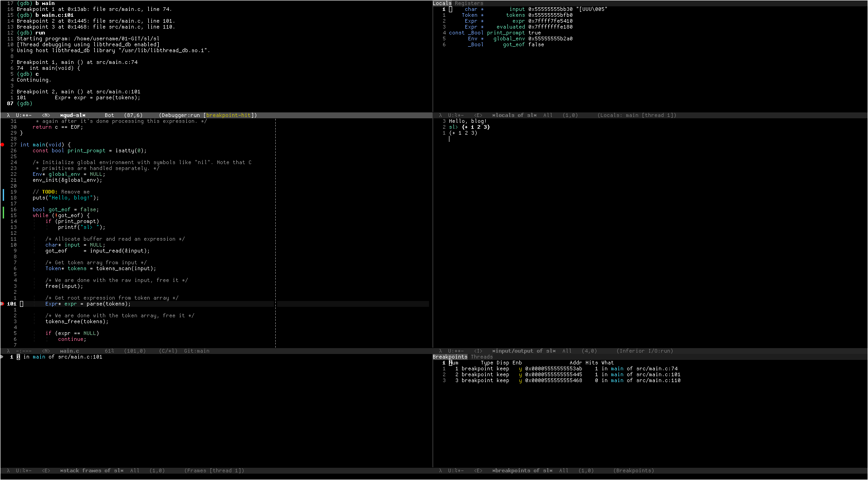
Task: Click the 61% position indicator in main.c mode line
Action: pyautogui.click(x=109, y=351)
